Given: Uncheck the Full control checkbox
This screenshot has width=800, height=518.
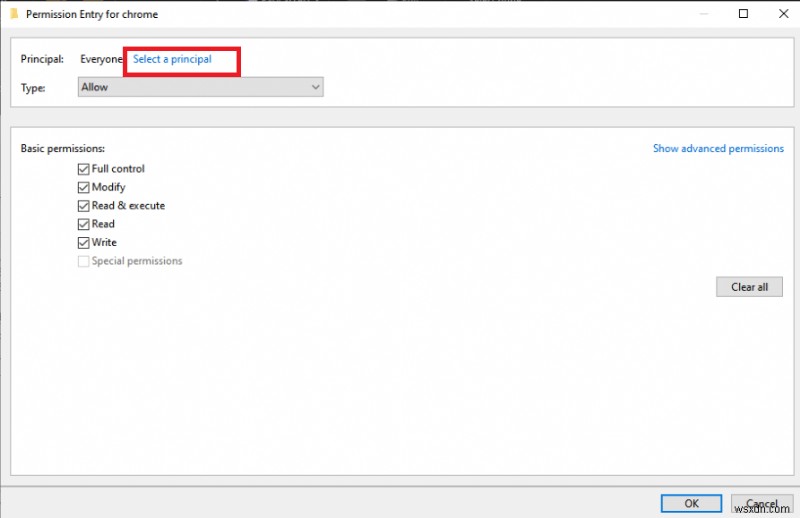Looking at the screenshot, I should (x=83, y=169).
